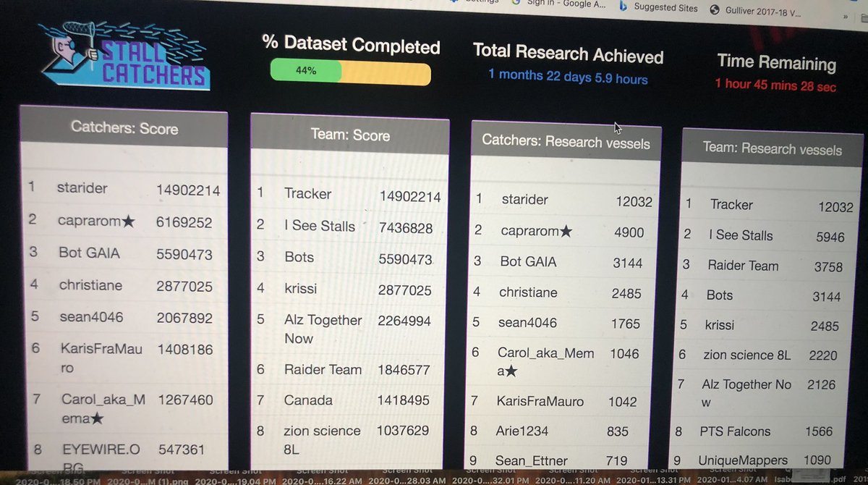Click the vessel count 1042
This screenshot has height=485, width=868.
point(623,401)
